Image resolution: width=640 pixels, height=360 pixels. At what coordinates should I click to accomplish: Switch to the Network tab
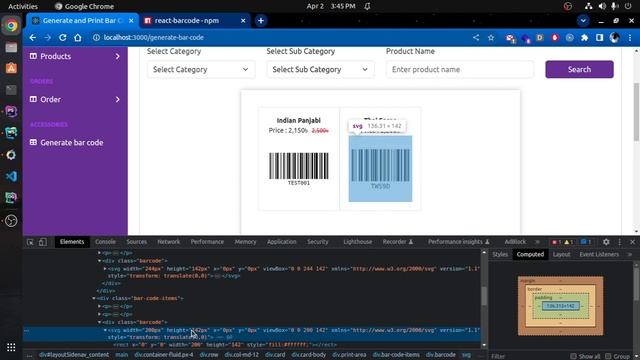169,242
